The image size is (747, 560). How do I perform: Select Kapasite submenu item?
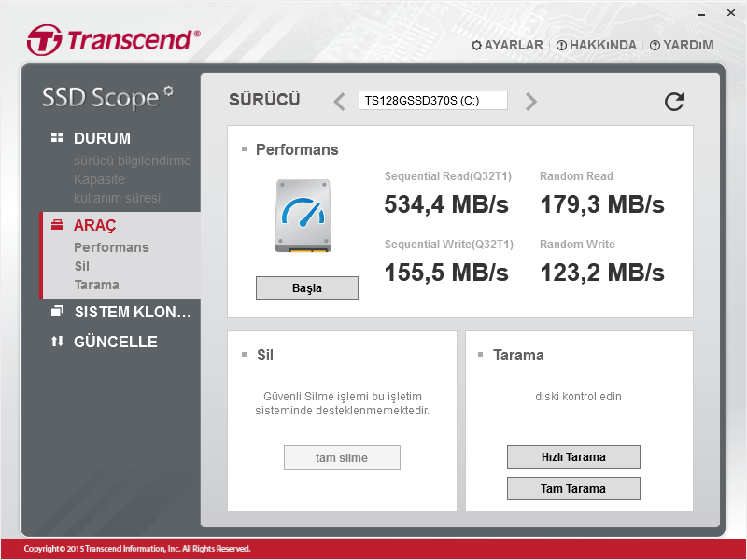click(x=99, y=179)
